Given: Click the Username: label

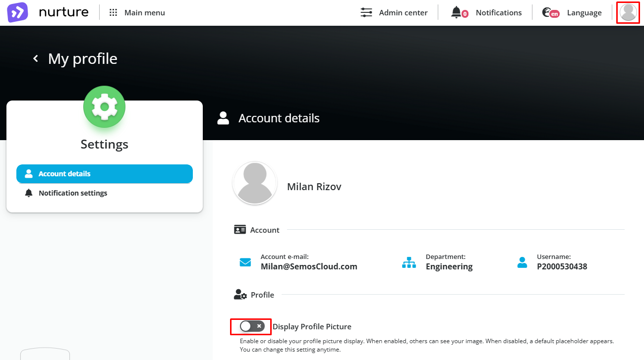Looking at the screenshot, I should [x=554, y=257].
